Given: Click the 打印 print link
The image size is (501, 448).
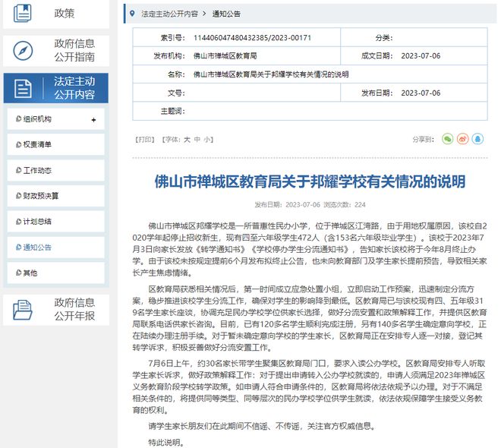Looking at the screenshot, I should pos(145,140).
